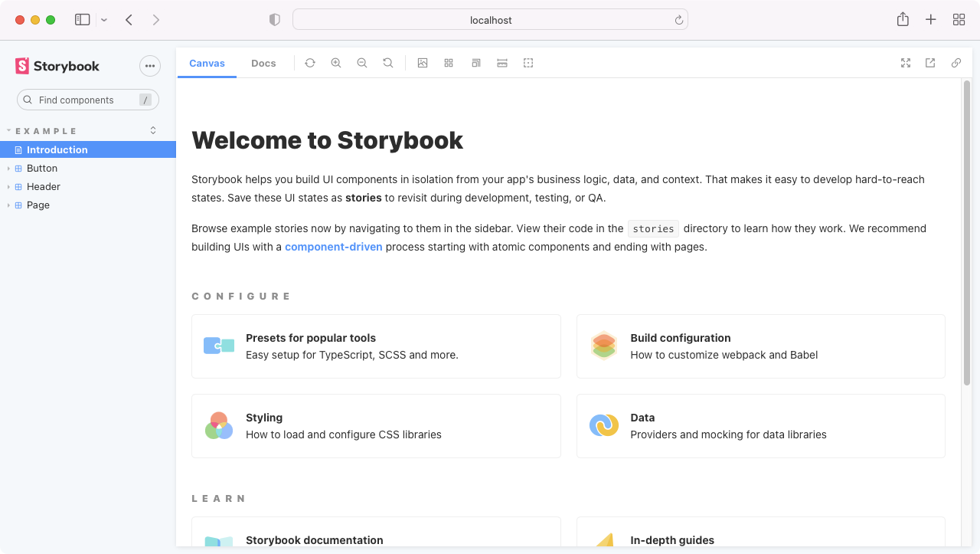
Task: Click the privacy shield icon
Action: point(275,20)
